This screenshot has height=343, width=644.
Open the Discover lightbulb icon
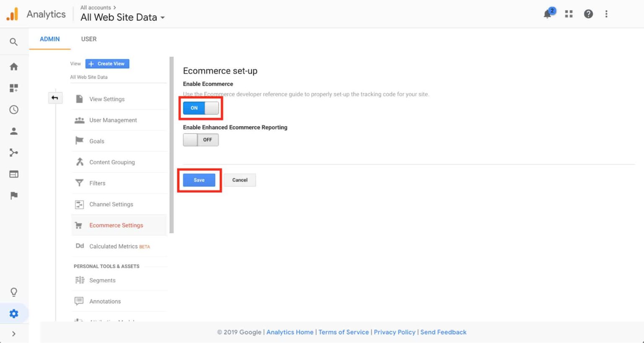tap(13, 292)
